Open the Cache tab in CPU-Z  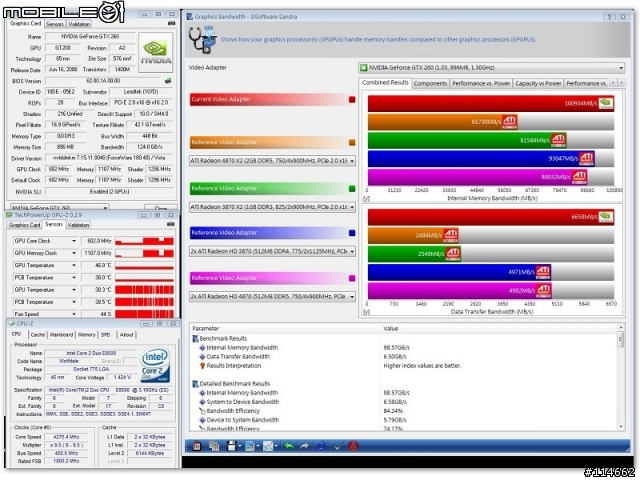38,335
